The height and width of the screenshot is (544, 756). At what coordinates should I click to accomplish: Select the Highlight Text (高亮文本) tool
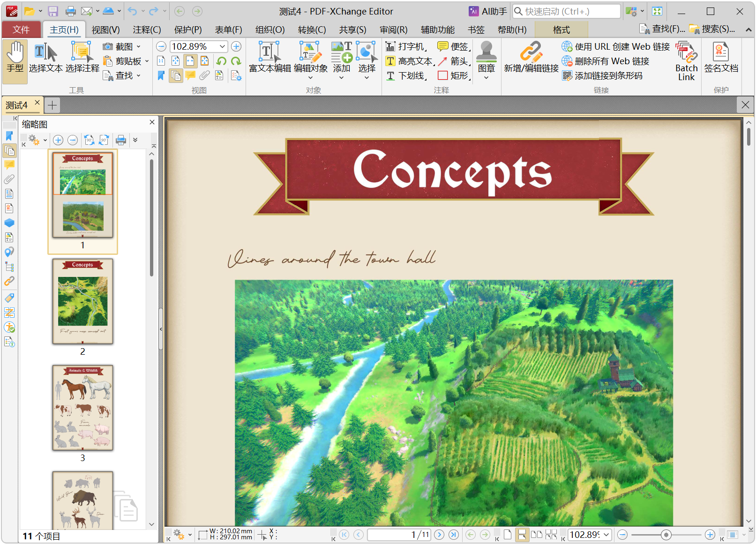(x=410, y=61)
